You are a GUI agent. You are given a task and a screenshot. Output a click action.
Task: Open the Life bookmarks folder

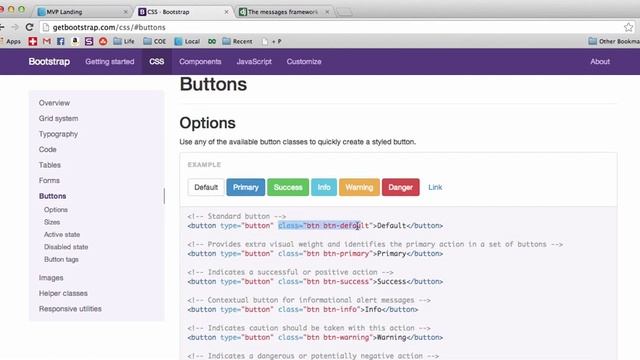coord(124,41)
